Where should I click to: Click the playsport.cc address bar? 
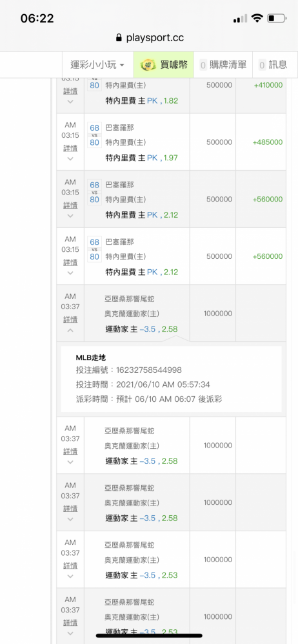[150, 38]
